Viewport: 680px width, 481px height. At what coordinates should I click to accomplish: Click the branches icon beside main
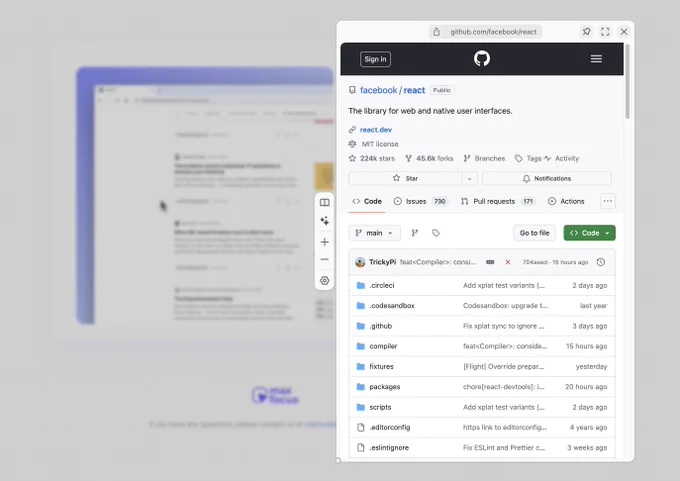point(415,233)
